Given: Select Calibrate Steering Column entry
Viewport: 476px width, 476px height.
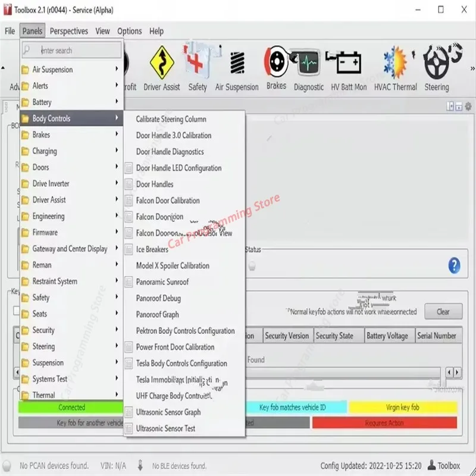Looking at the screenshot, I should pyautogui.click(x=184, y=119).
